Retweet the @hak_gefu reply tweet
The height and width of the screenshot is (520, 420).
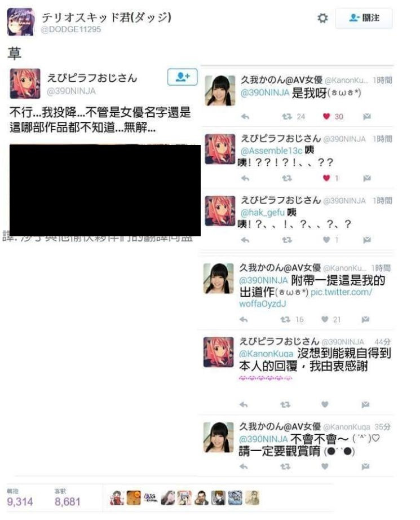coord(286,240)
